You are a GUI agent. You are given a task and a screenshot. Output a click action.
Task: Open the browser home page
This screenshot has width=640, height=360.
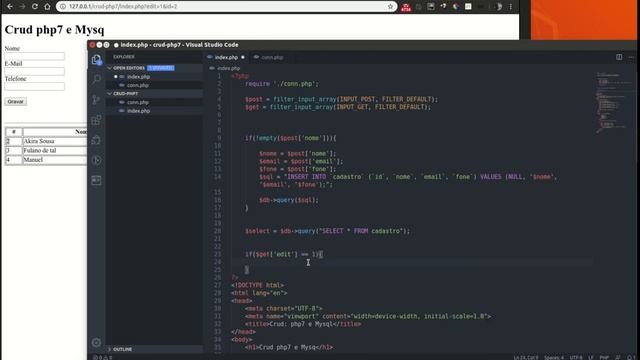pos(47,7)
